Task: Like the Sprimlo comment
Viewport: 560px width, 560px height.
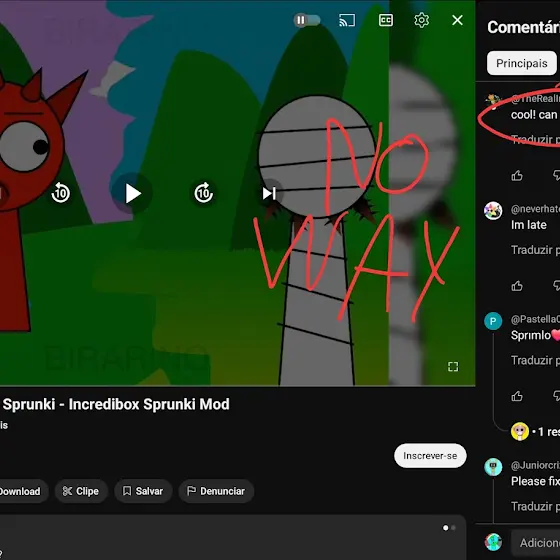Action: [x=517, y=396]
